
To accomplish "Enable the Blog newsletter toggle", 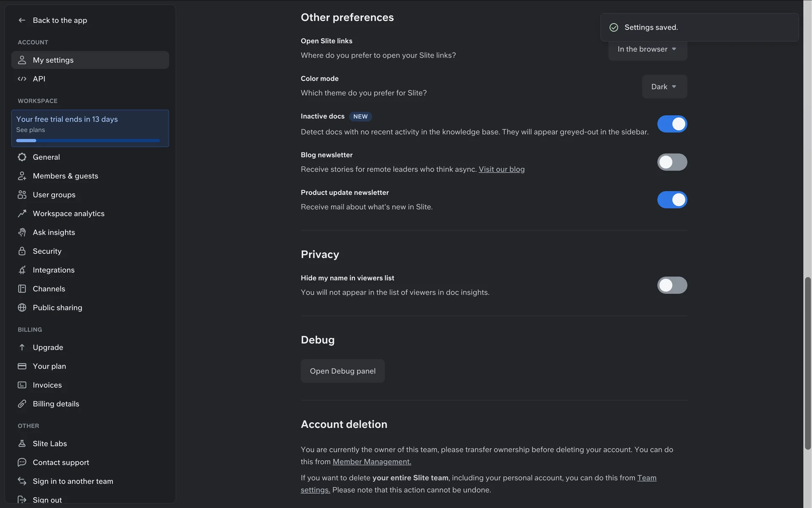I will (672, 162).
